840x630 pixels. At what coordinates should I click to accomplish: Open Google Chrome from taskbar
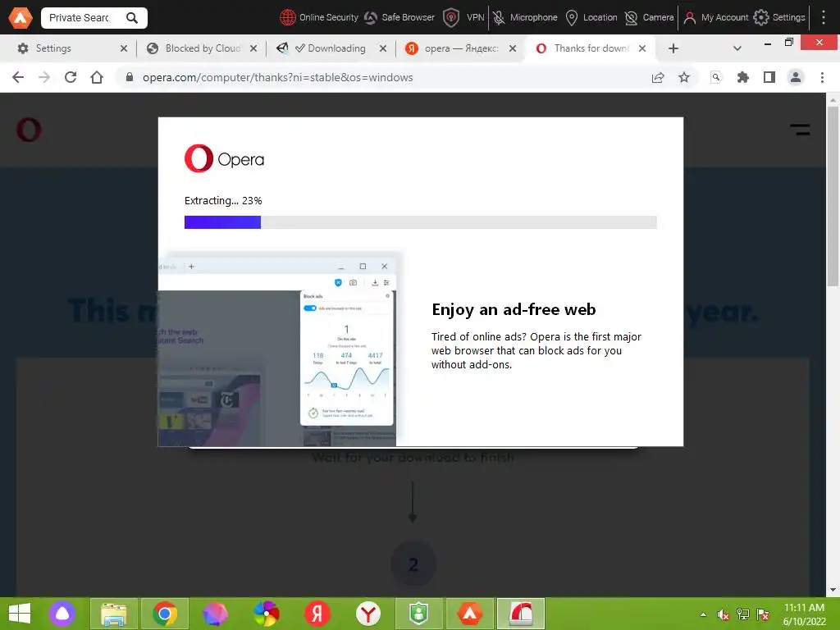(164, 614)
